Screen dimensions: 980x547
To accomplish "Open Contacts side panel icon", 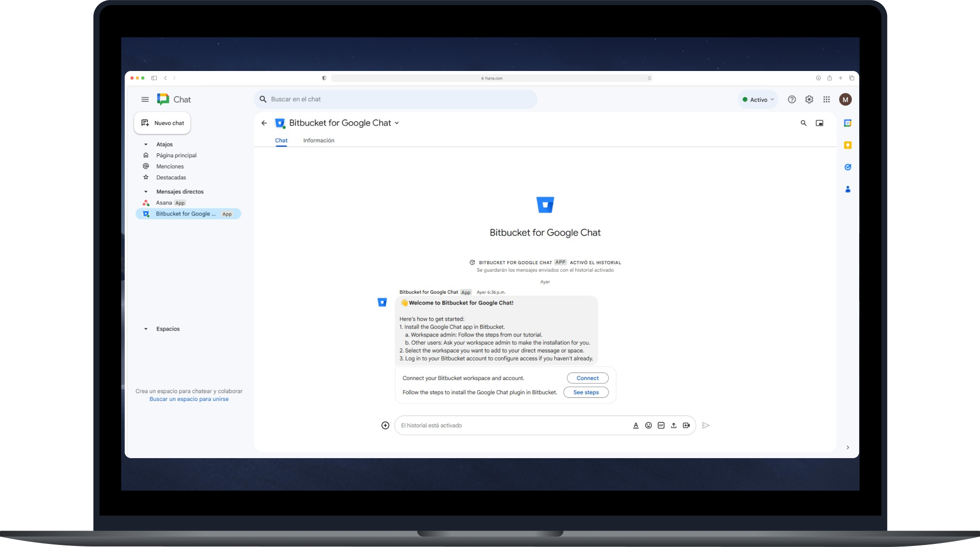I will pos(848,189).
